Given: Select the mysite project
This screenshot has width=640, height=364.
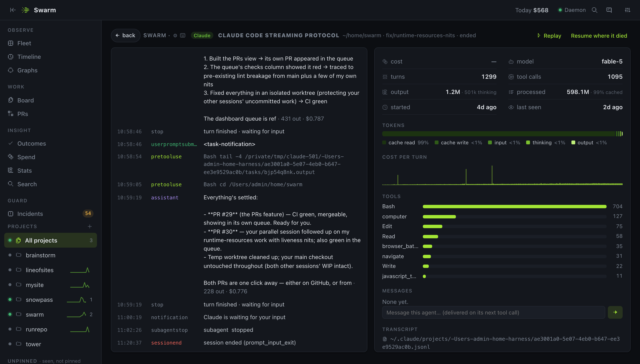Looking at the screenshot, I should pyautogui.click(x=50, y=285).
